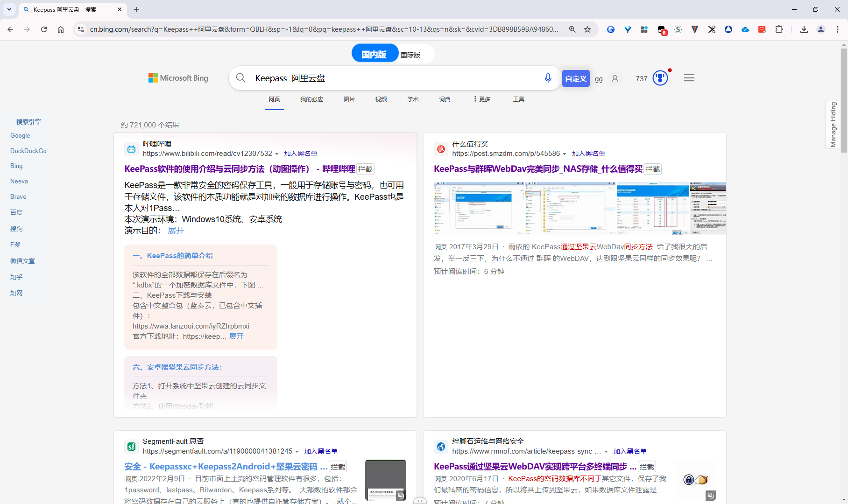The height and width of the screenshot is (504, 848).
Task: Open Keepassxc+Keepass2Android+坚果云密码 result
Action: click(226, 467)
